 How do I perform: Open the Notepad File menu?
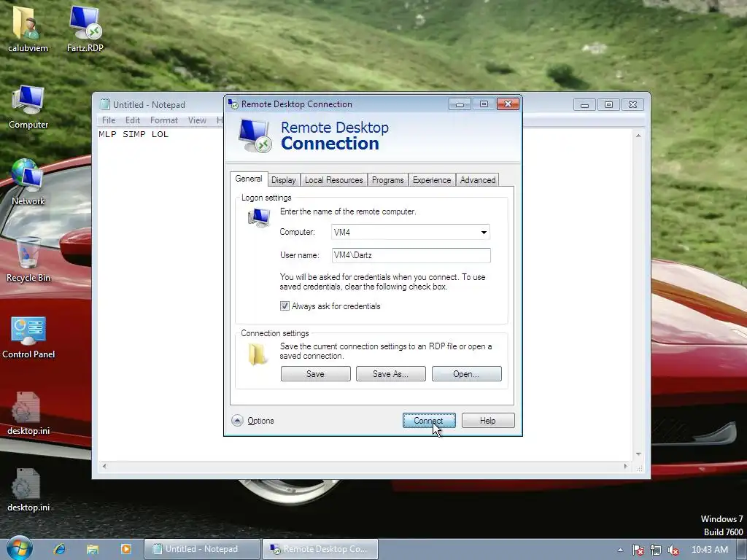point(109,120)
